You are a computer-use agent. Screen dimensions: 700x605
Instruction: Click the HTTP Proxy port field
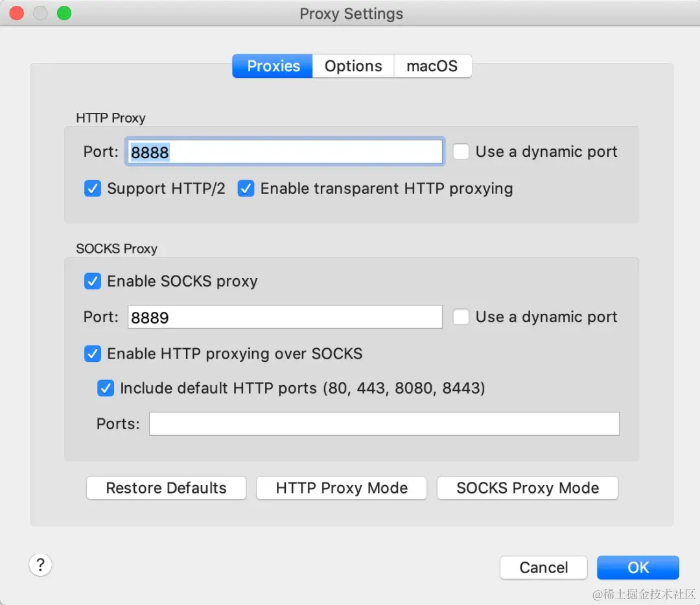(285, 152)
